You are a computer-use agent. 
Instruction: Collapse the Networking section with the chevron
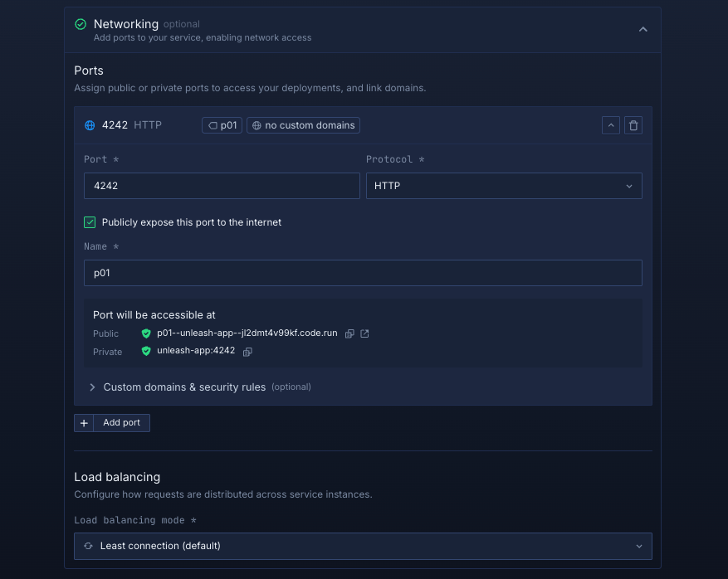pyautogui.click(x=642, y=29)
